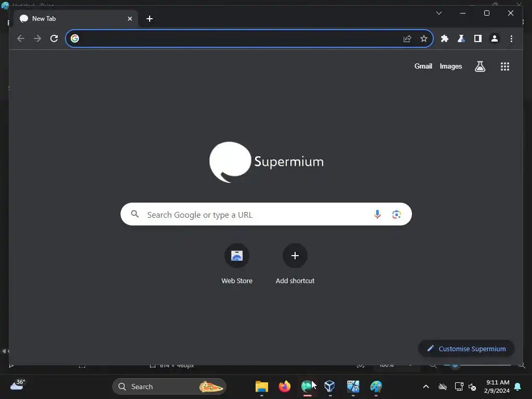Viewport: 532px width, 399px height.
Task: Open the profile avatar menu
Action: point(495,38)
